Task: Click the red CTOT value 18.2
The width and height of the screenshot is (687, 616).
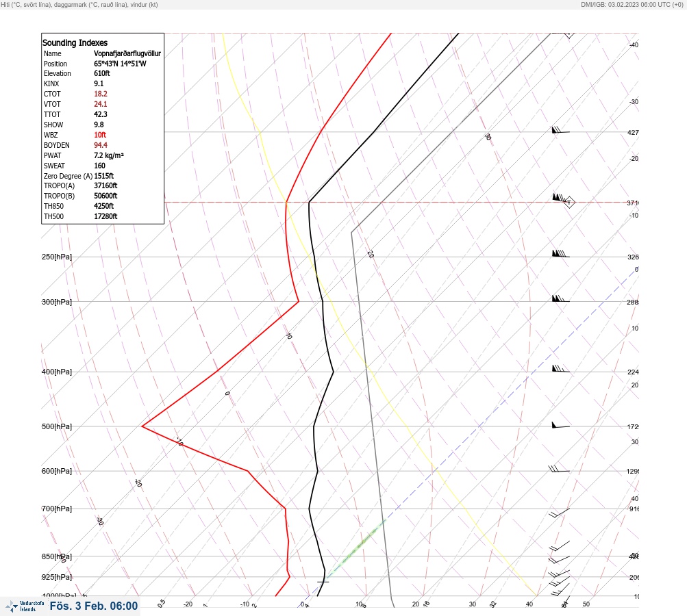Action: [100, 94]
